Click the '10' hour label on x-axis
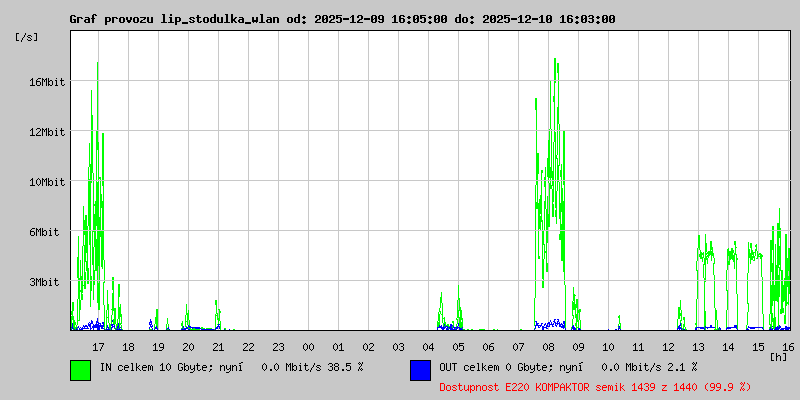This screenshot has height=400, width=800. [x=608, y=347]
